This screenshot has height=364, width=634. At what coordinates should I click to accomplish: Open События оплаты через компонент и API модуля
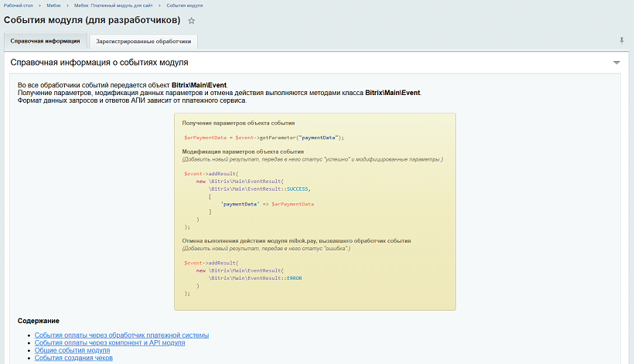click(110, 343)
